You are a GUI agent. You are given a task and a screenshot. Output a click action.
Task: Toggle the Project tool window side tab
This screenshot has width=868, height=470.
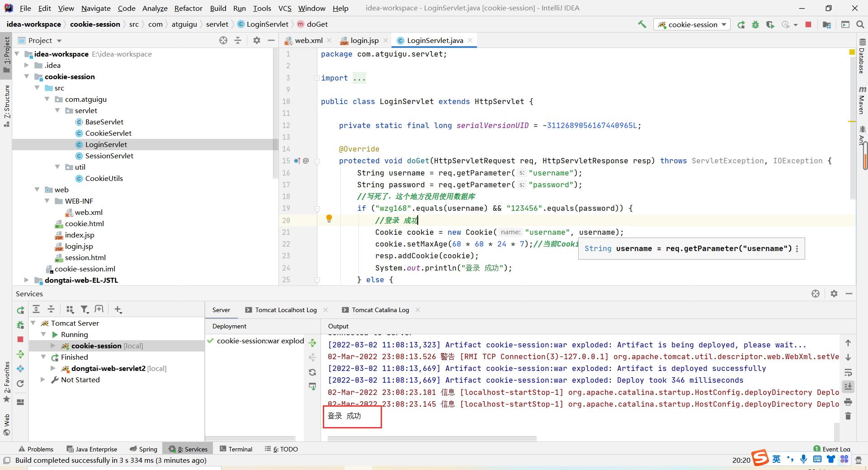6,54
